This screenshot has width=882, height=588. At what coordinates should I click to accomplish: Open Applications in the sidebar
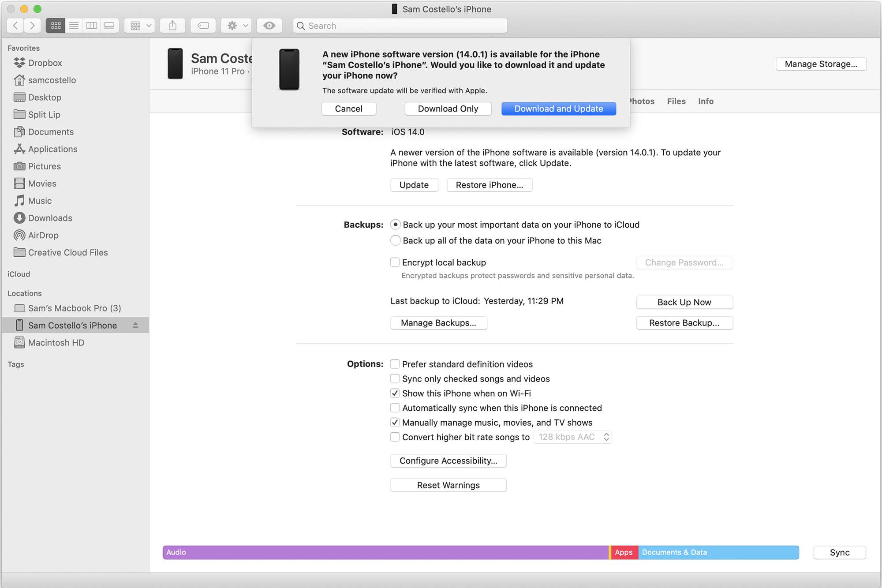(75, 149)
